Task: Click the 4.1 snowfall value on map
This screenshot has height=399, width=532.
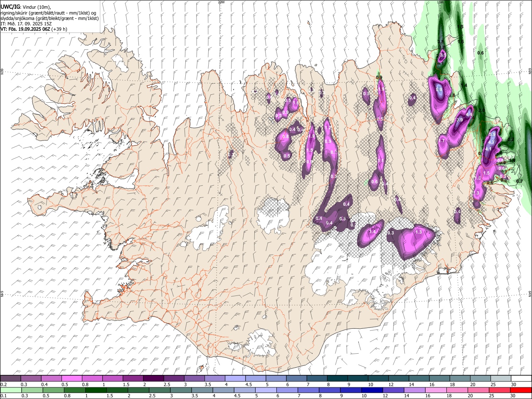Action: [488, 149]
